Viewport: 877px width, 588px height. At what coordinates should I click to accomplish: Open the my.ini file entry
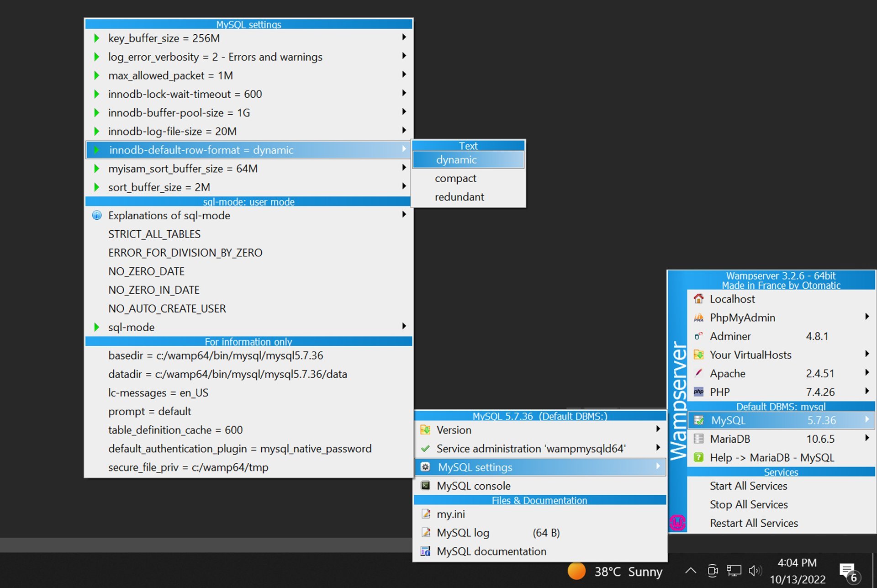coord(451,514)
